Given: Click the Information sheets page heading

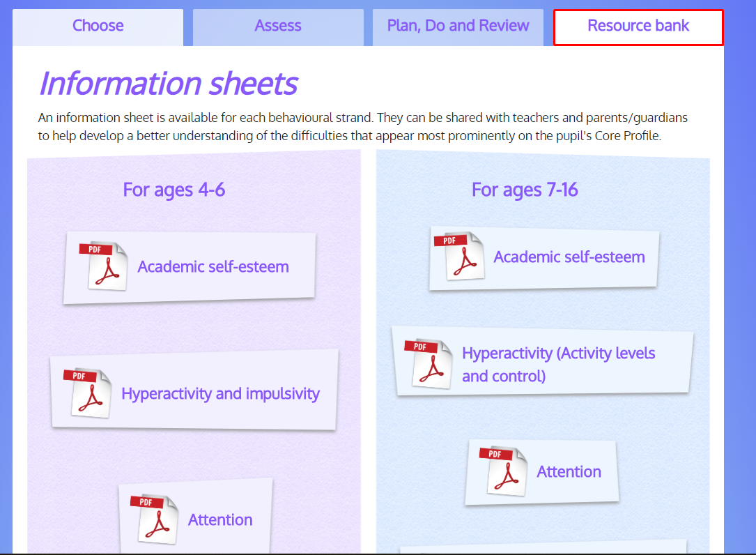Looking at the screenshot, I should pos(167,83).
